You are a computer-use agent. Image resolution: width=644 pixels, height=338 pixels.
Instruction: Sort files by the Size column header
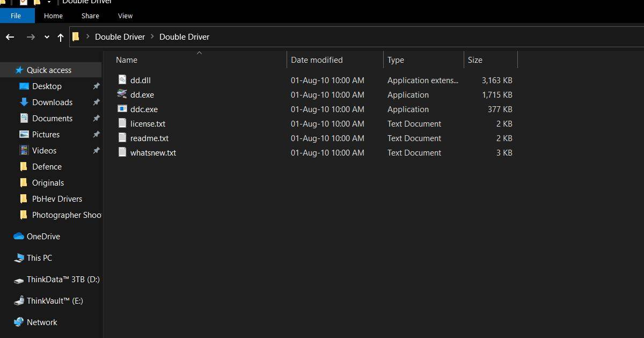(x=475, y=60)
